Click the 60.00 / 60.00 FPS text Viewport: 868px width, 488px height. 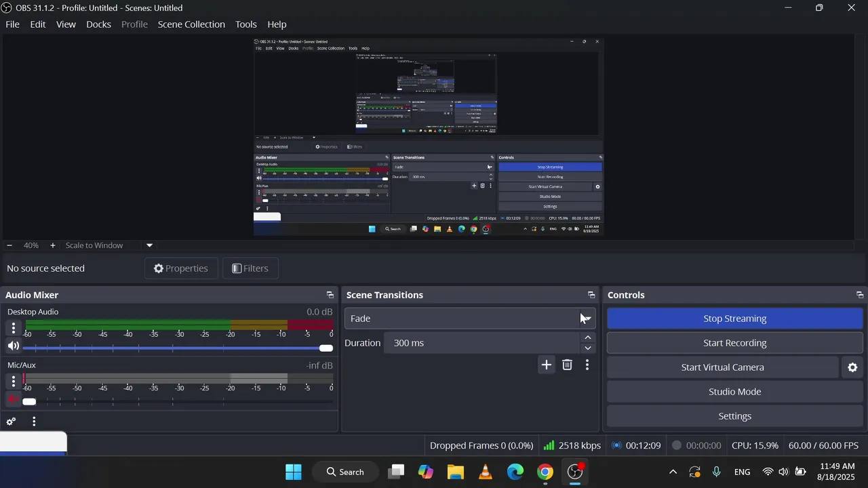point(823,445)
